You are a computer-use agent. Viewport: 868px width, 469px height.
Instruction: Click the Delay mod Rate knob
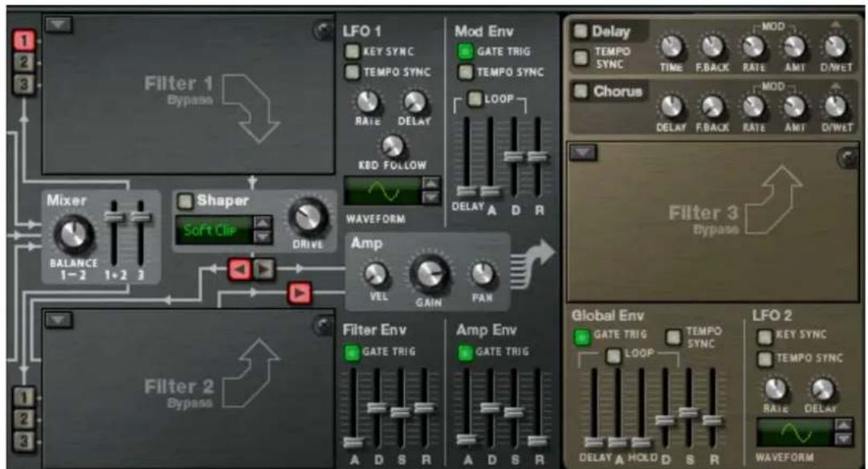(753, 47)
